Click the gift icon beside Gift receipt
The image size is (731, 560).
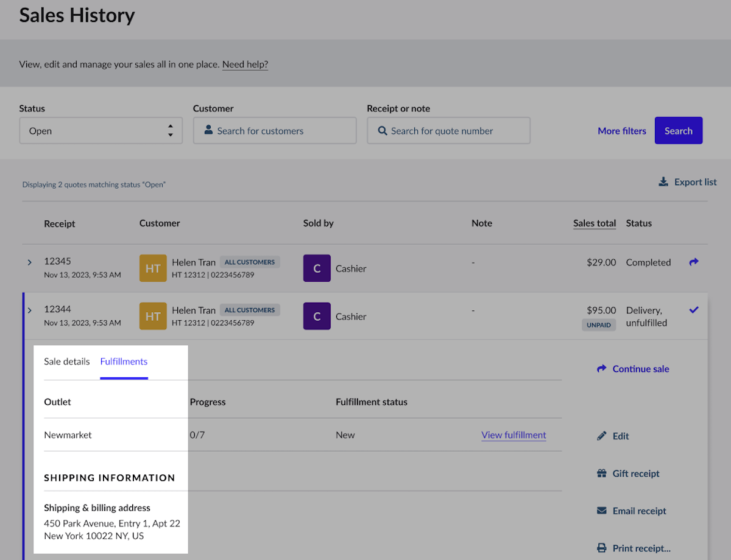click(x=602, y=473)
